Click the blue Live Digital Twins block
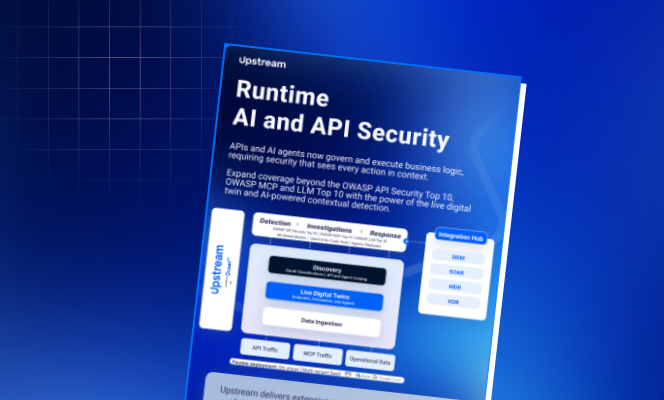Viewport: 664px width, 400px height. coord(324,296)
